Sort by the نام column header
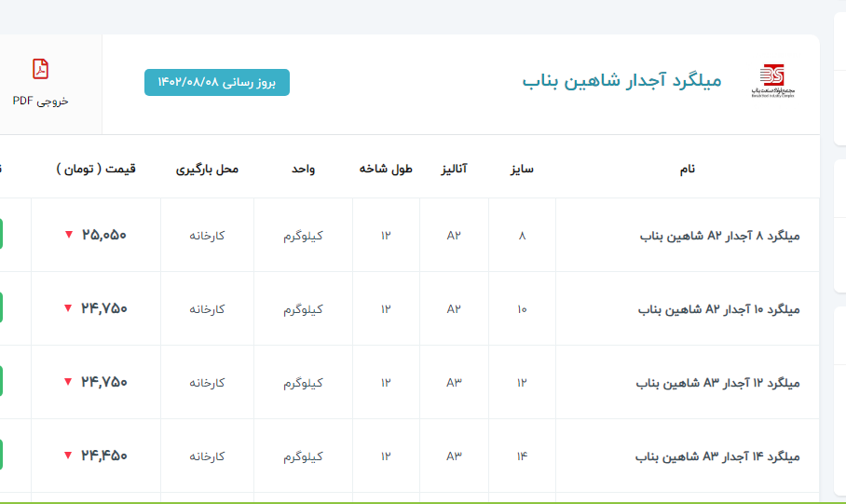The width and height of the screenshot is (846, 504). click(x=688, y=169)
